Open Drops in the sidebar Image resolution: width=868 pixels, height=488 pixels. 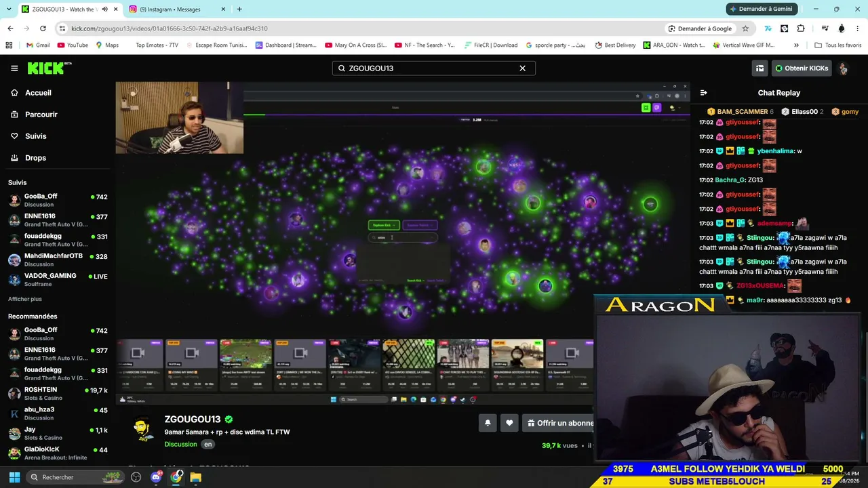point(35,158)
